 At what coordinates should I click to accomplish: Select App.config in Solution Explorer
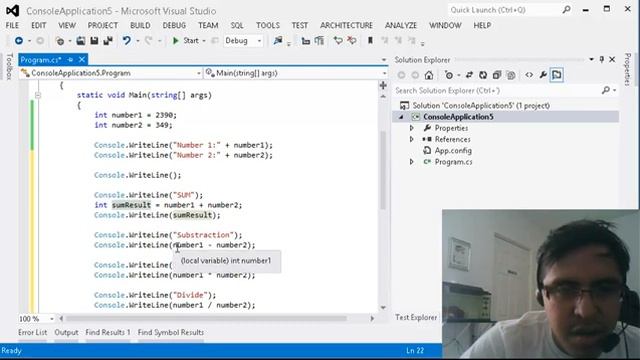453,151
